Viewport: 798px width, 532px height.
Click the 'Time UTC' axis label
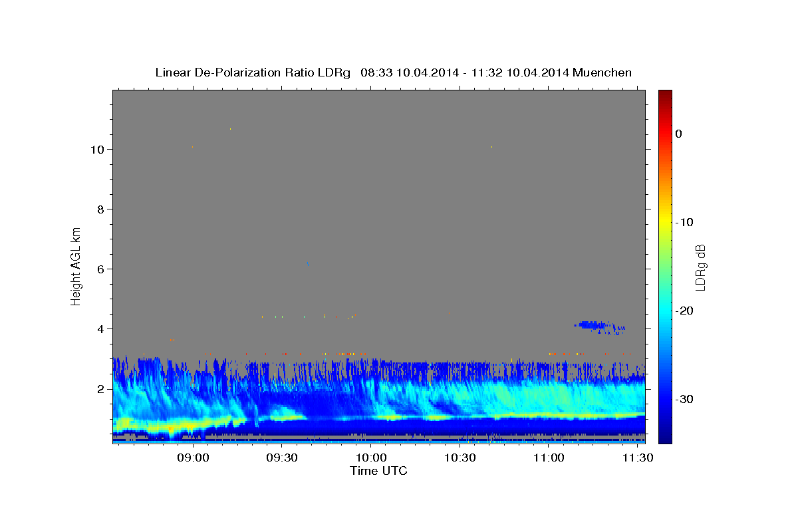click(378, 471)
